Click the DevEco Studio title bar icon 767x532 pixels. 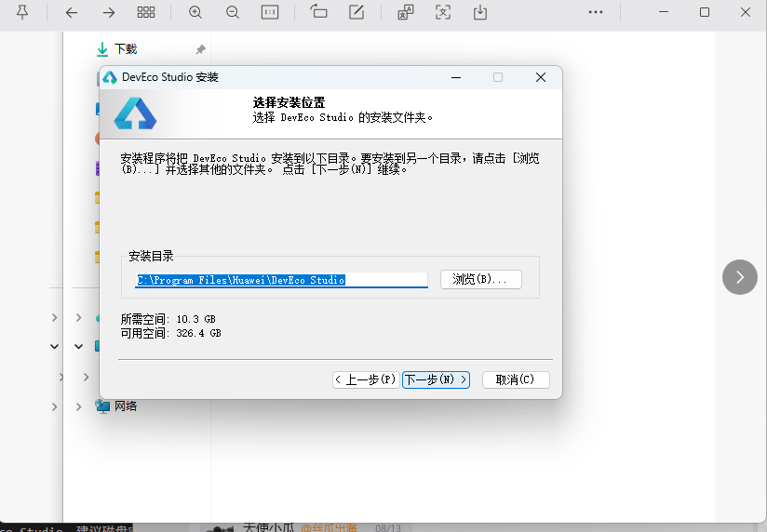point(110,77)
